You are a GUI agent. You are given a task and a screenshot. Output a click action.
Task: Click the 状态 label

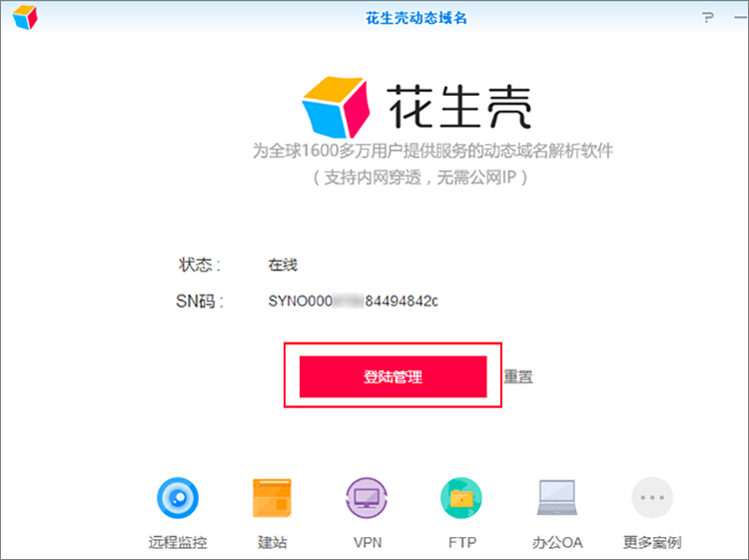[199, 265]
